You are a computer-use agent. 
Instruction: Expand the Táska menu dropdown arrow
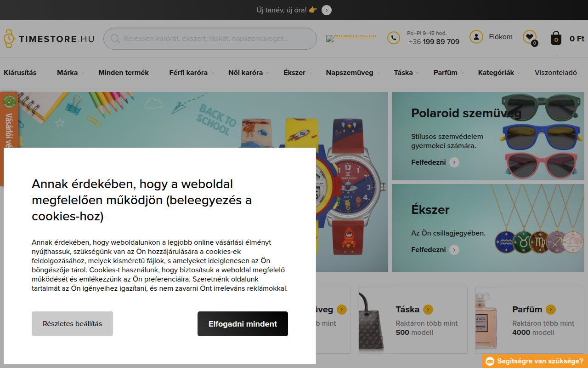click(x=417, y=73)
